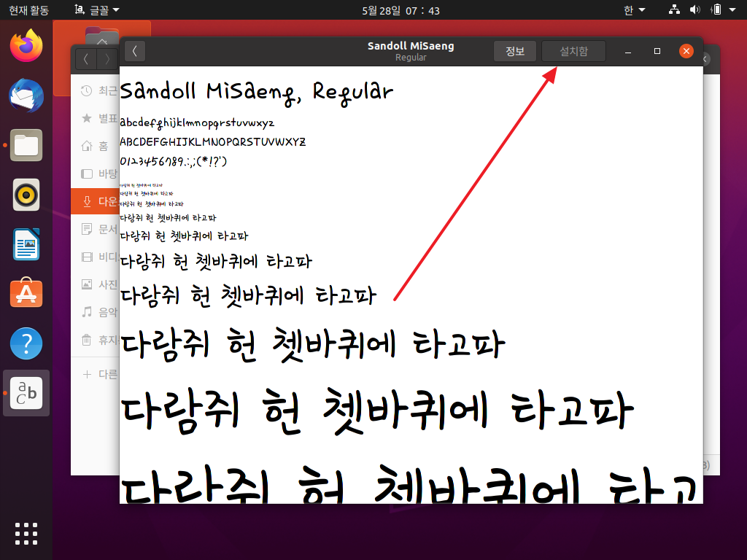Click the 설치함 (Installed) button
747x560 pixels.
tap(573, 51)
